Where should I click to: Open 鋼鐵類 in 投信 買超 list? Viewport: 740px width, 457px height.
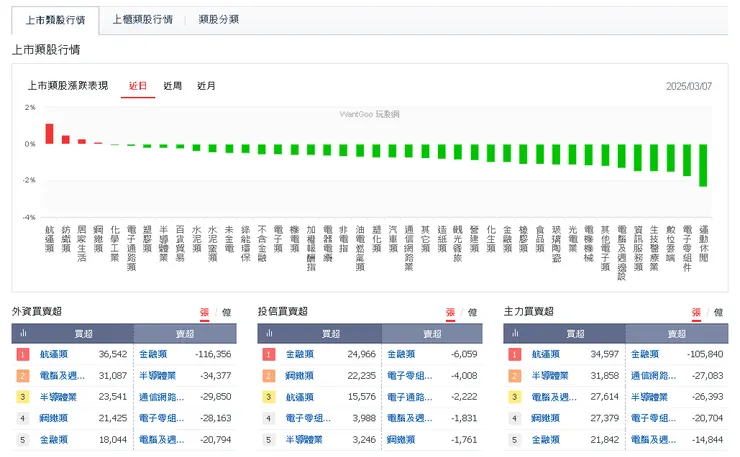click(x=300, y=376)
